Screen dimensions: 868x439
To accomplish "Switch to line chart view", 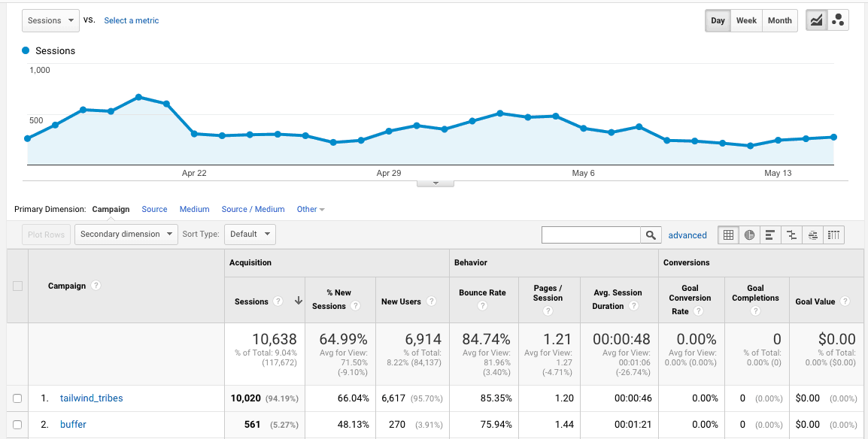I will tap(816, 20).
